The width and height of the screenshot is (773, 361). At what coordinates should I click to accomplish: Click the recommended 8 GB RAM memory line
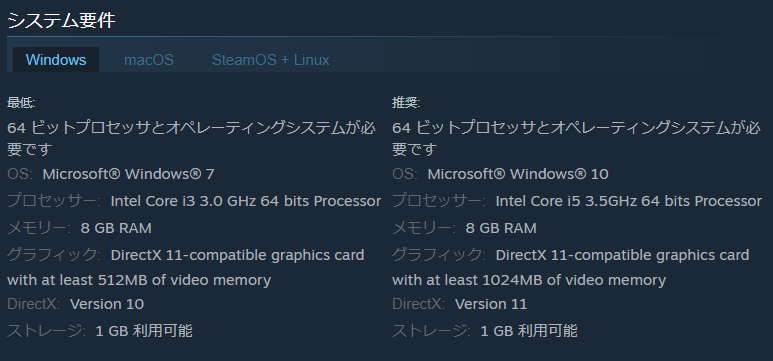point(464,228)
